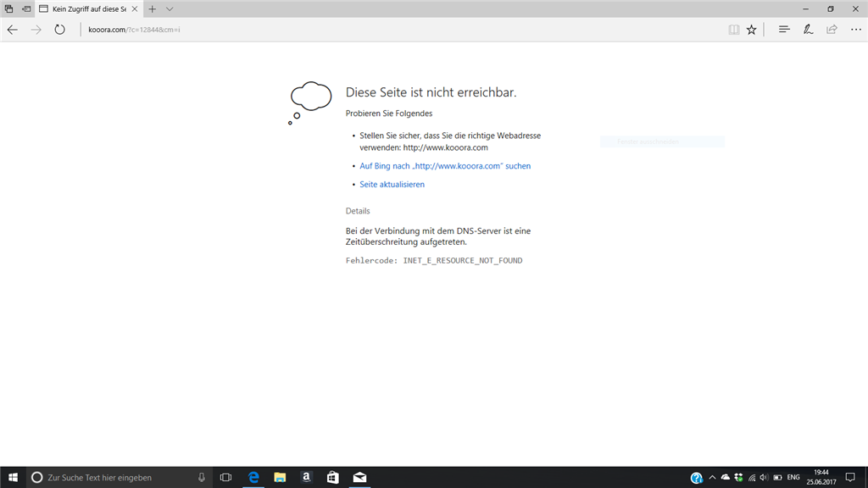Open the Windows Start menu
Image resolution: width=868 pixels, height=488 pixels.
pyautogui.click(x=13, y=478)
